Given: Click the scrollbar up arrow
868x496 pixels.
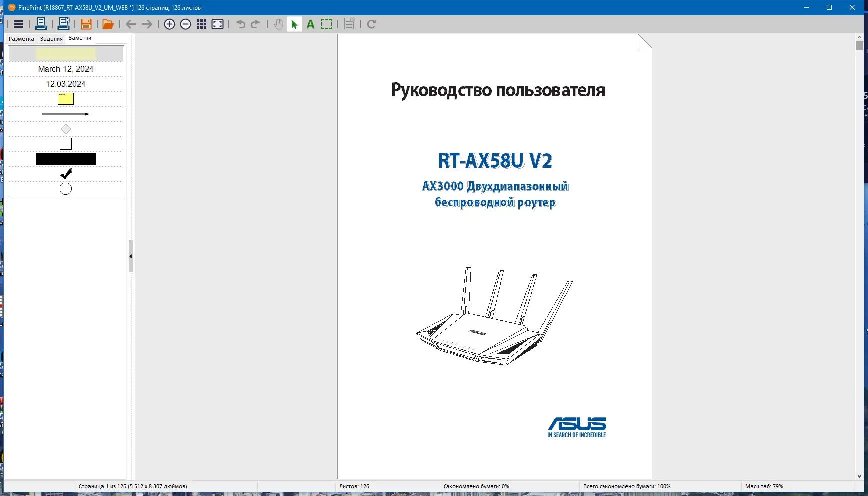Looking at the screenshot, I should click(859, 37).
